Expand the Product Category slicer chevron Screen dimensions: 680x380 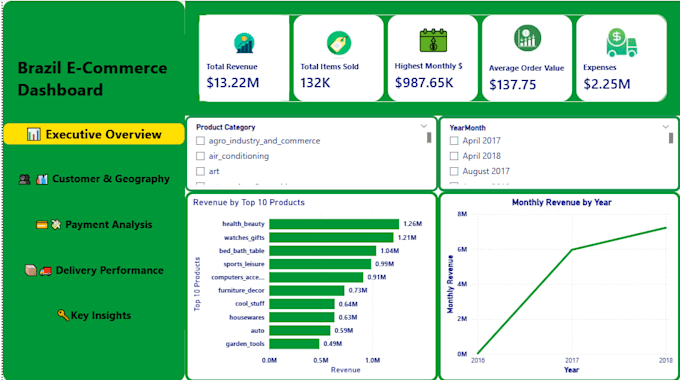[x=424, y=126]
